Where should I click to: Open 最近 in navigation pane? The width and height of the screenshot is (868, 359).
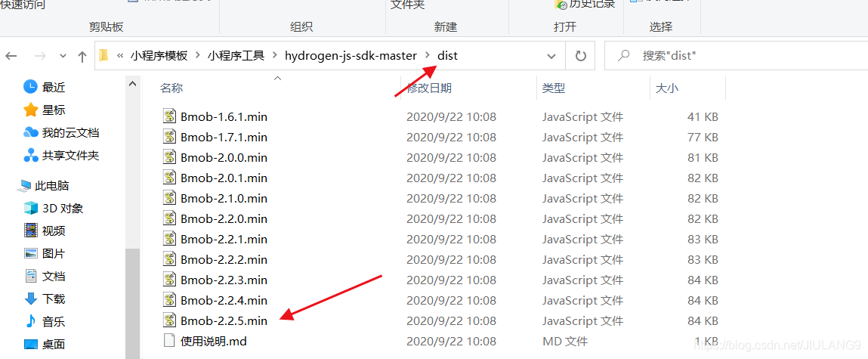(x=54, y=87)
